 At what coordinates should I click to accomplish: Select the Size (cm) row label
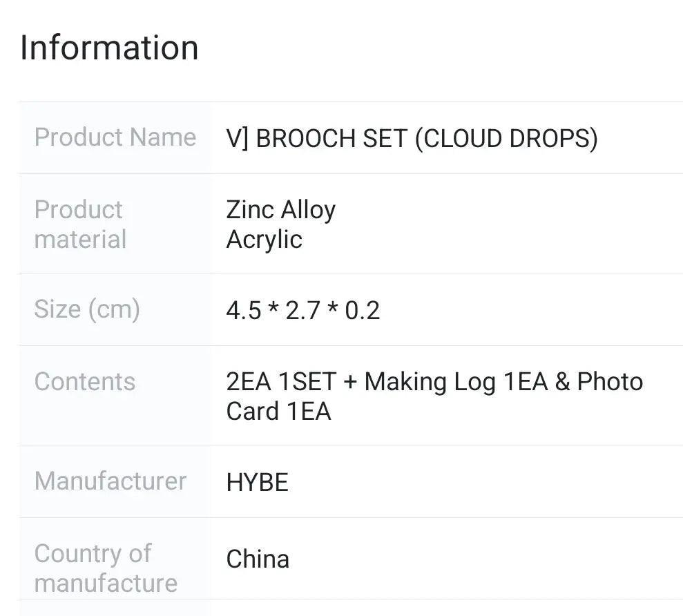87,309
